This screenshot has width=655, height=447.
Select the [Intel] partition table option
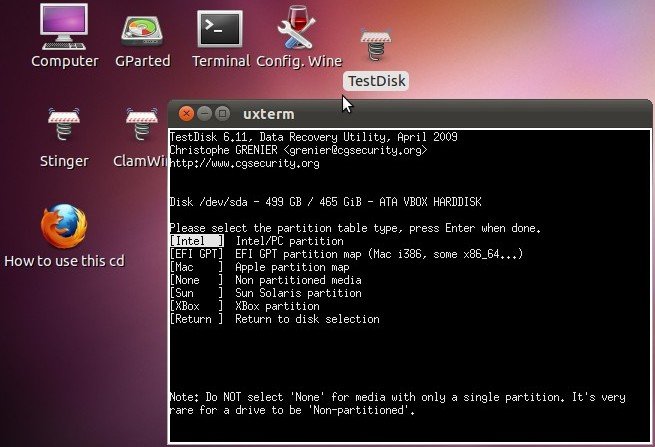[197, 241]
